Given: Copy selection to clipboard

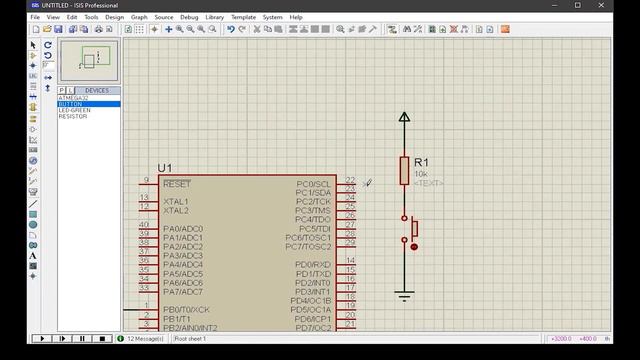Looking at the screenshot, I should (268, 29).
